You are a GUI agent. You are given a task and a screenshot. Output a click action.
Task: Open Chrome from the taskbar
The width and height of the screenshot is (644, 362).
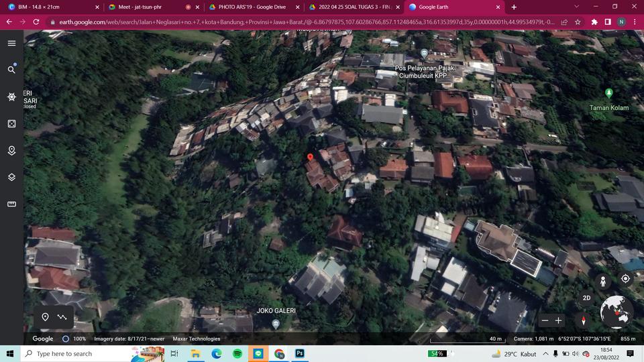[279, 353]
